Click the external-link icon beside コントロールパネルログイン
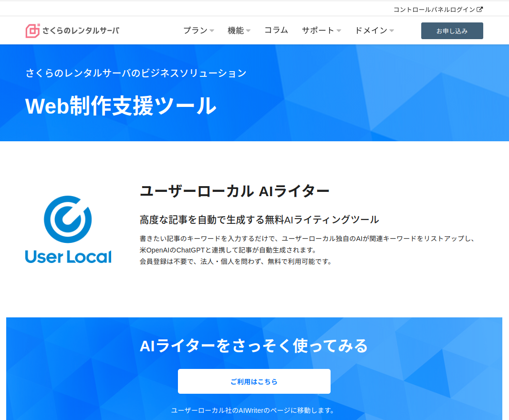The width and height of the screenshot is (509, 420). click(x=479, y=10)
